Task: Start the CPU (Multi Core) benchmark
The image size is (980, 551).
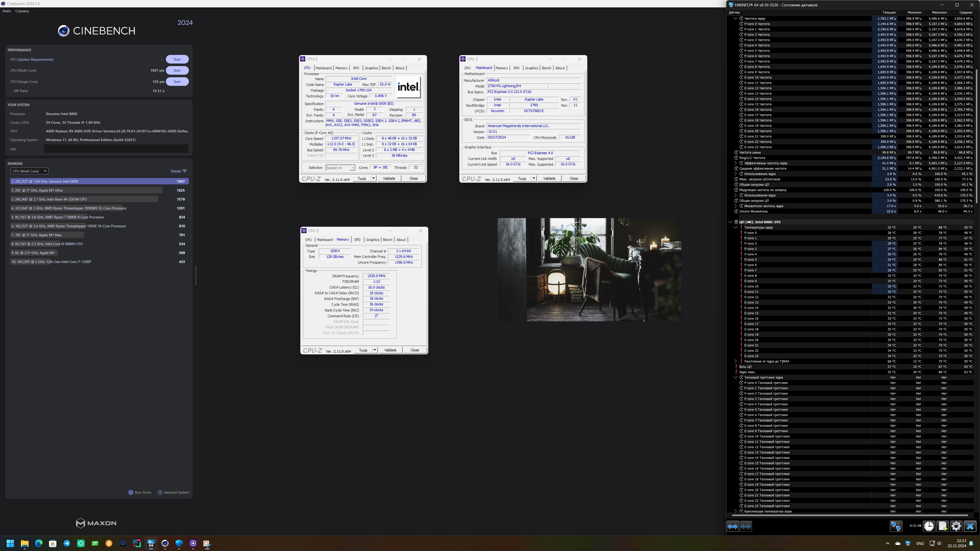Action: (177, 70)
